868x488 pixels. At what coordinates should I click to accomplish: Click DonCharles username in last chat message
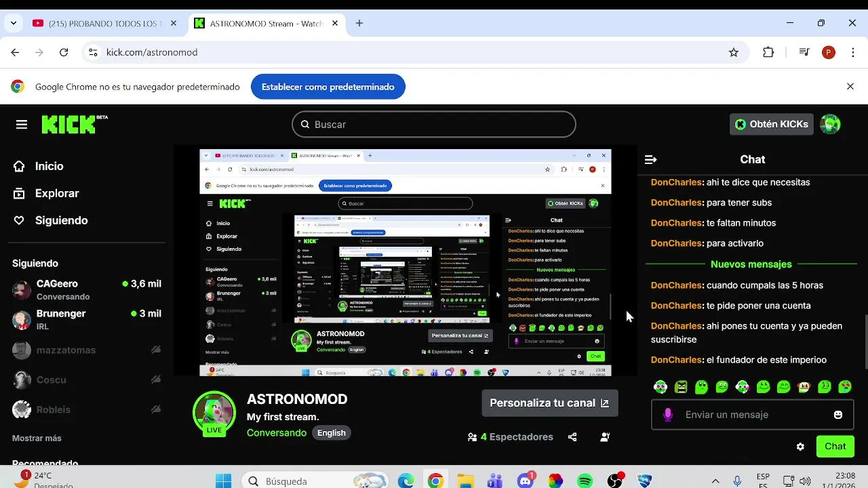click(x=676, y=360)
